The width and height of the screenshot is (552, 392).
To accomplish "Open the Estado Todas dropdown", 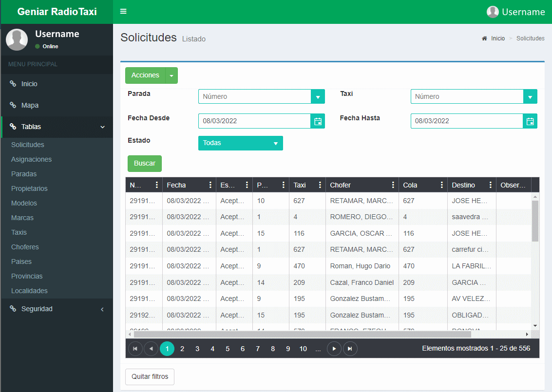I will (241, 143).
